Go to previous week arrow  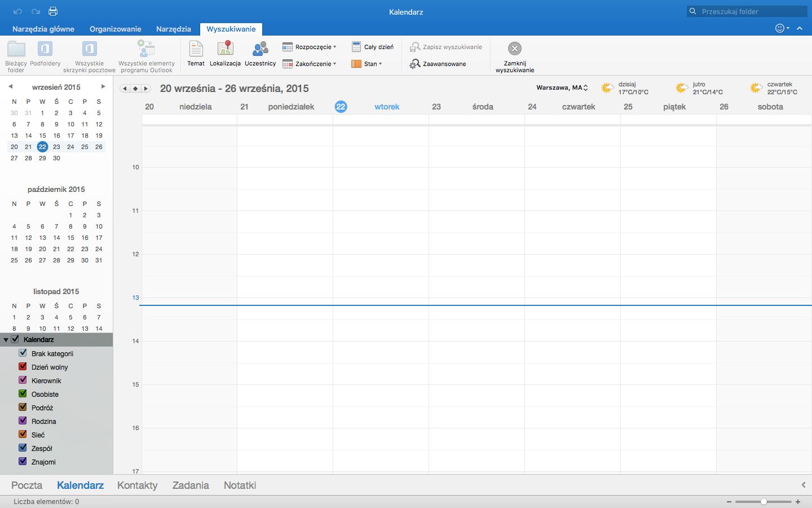click(x=125, y=89)
